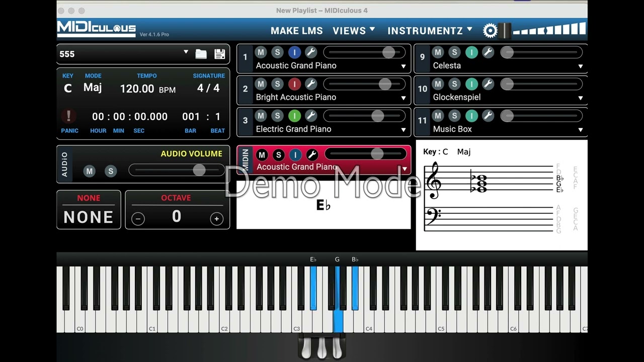Click the 00:00:00.000 time display
This screenshot has width=644, height=362.
click(x=130, y=117)
